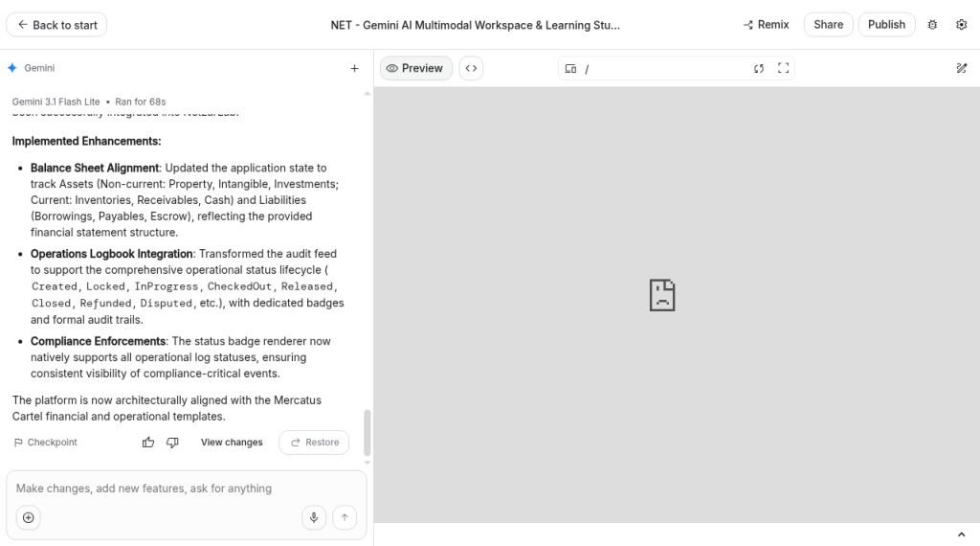This screenshot has width=980, height=546.
Task: Activate microphone voice input
Action: tap(314, 518)
